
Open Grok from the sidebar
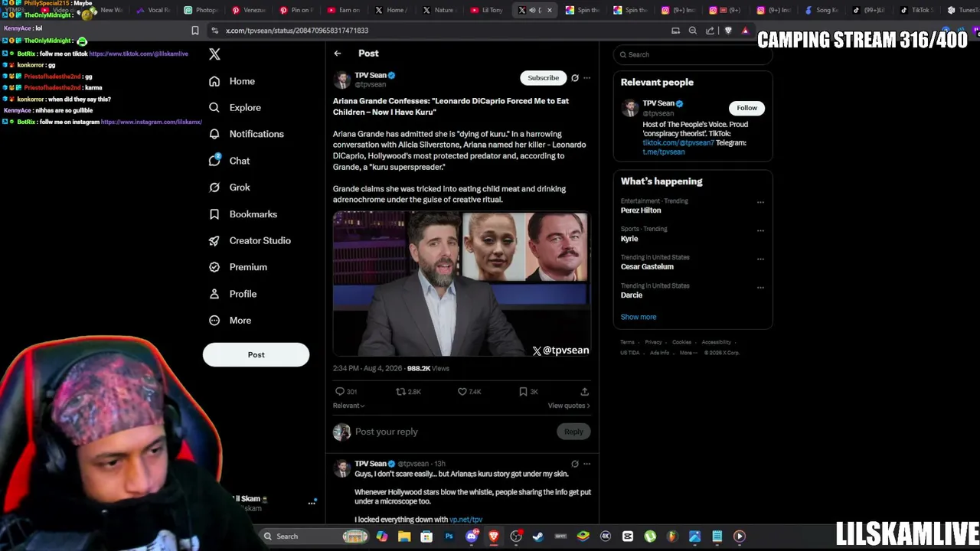[x=230, y=187]
